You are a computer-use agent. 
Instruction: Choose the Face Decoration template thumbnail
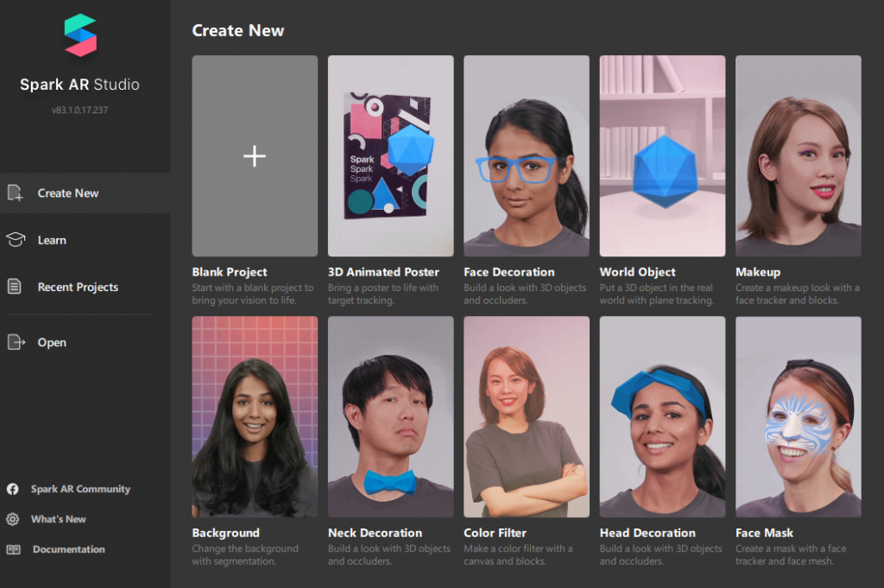click(x=526, y=156)
